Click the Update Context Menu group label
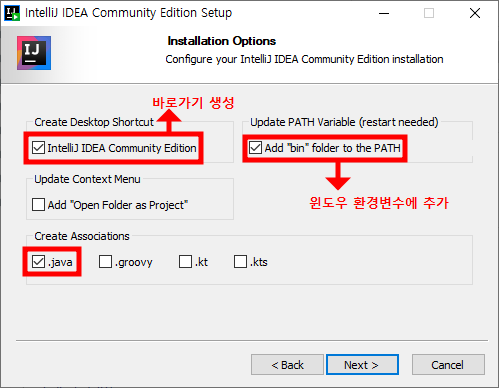 point(87,179)
